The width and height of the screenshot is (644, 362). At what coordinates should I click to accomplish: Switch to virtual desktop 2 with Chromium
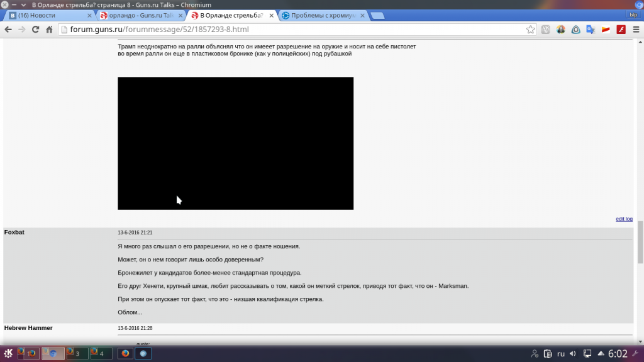coord(53,353)
